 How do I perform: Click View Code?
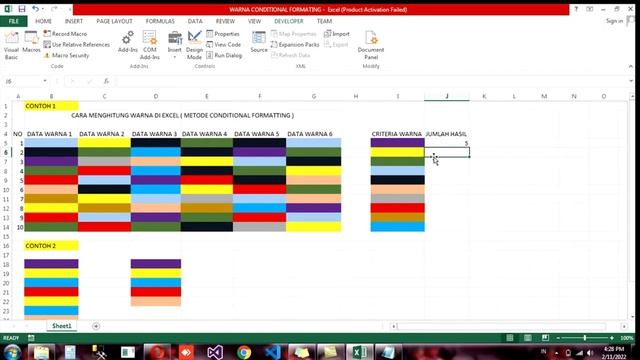(224, 44)
